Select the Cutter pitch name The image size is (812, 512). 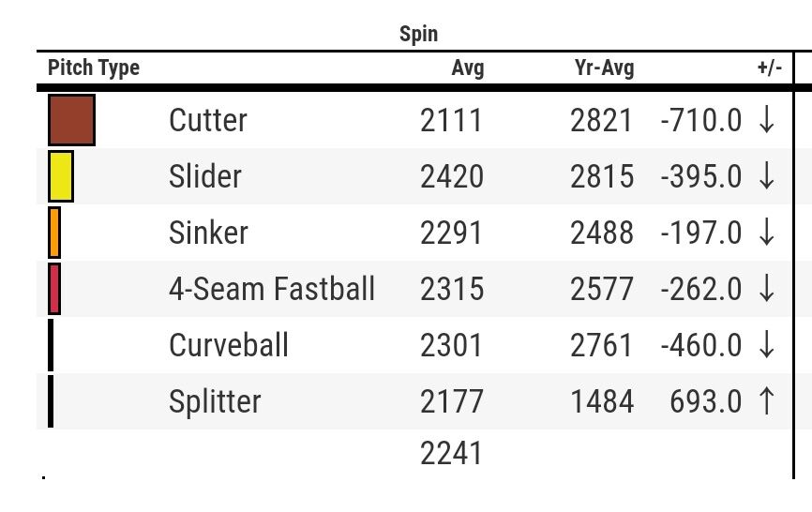pos(208,120)
